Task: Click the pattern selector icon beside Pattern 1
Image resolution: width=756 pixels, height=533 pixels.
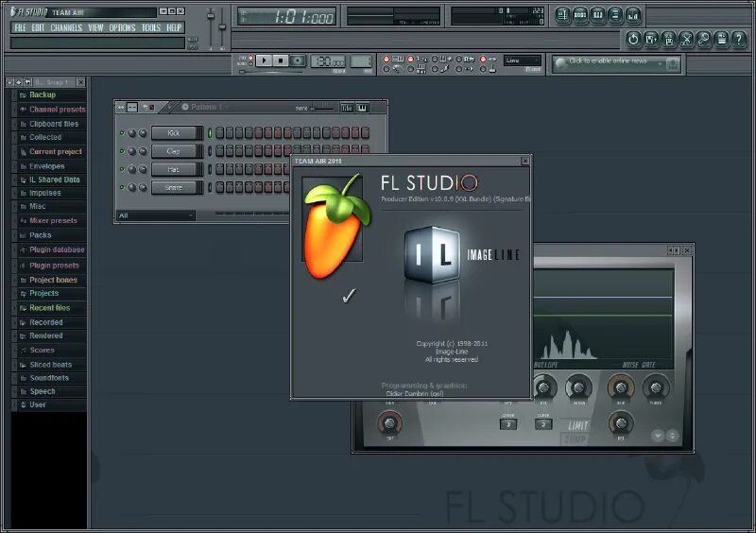Action: [x=185, y=107]
